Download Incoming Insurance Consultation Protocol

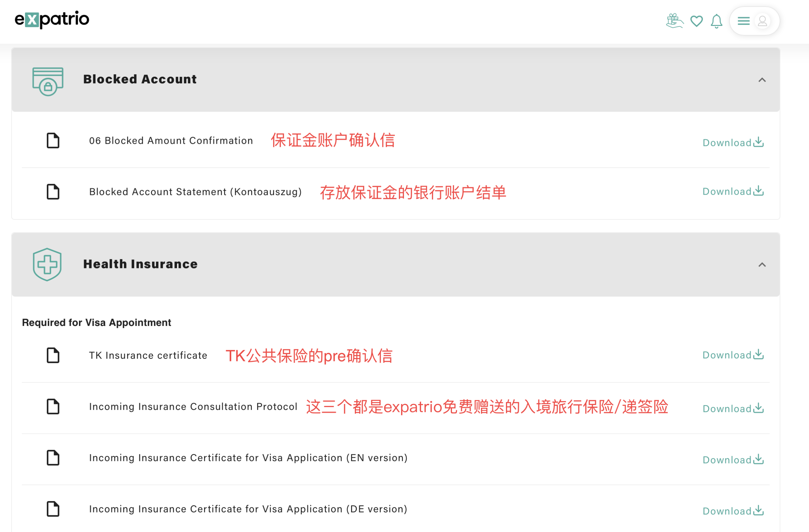click(733, 409)
